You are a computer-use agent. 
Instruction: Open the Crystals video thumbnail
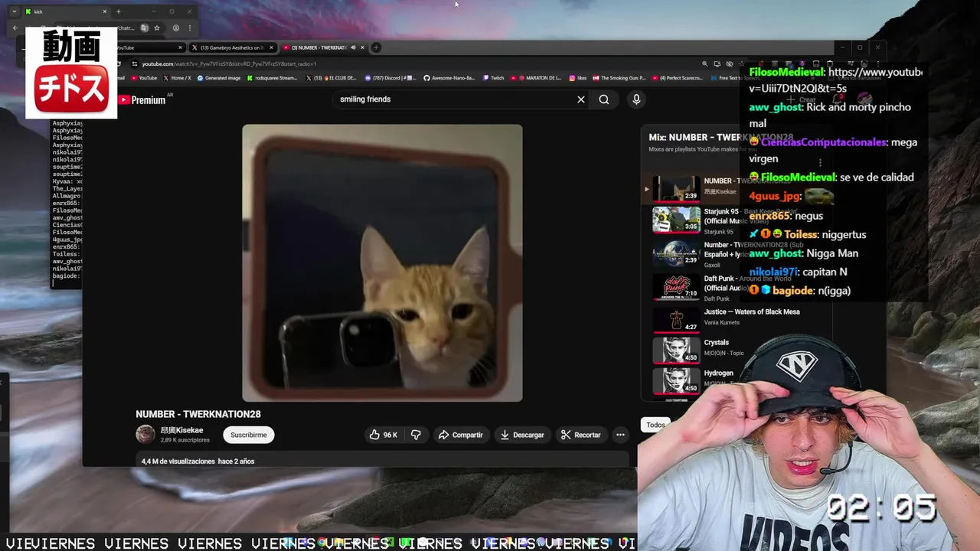(676, 350)
